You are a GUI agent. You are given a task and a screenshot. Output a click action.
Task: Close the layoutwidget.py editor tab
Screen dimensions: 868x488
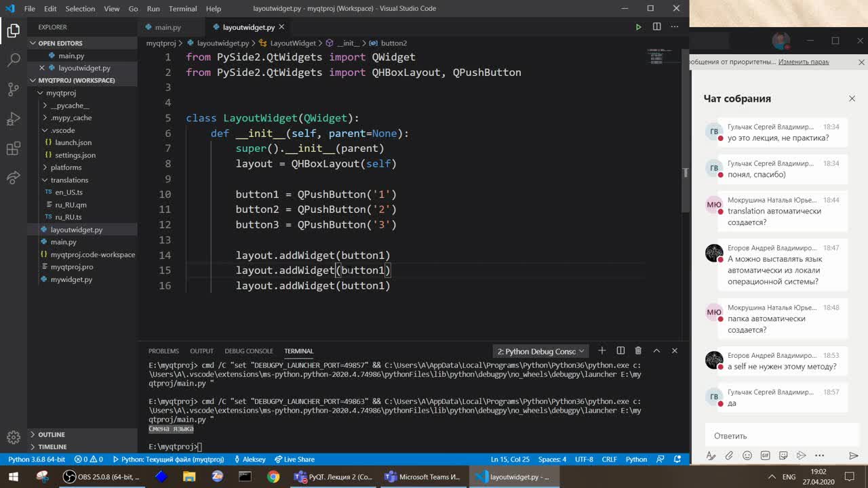(281, 27)
